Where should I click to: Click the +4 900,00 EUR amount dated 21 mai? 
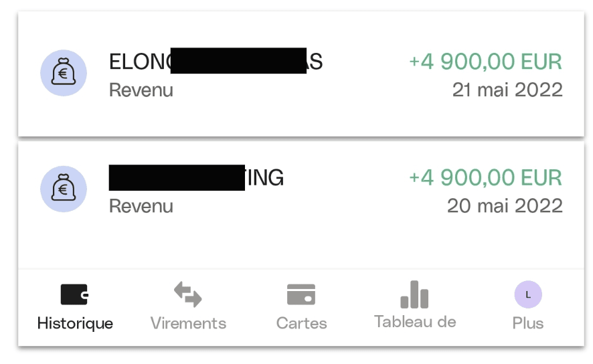pos(486,62)
